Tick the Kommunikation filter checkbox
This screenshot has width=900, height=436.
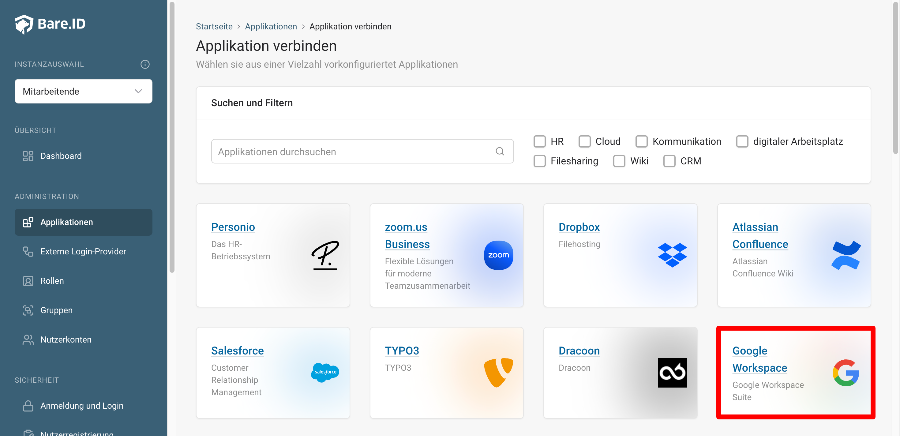coord(642,141)
